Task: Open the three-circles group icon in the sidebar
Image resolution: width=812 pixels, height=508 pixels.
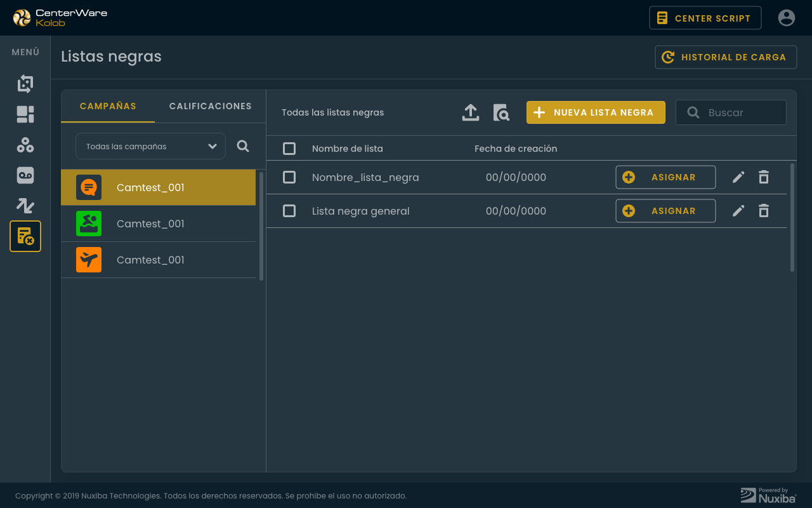Action: pyautogui.click(x=25, y=145)
